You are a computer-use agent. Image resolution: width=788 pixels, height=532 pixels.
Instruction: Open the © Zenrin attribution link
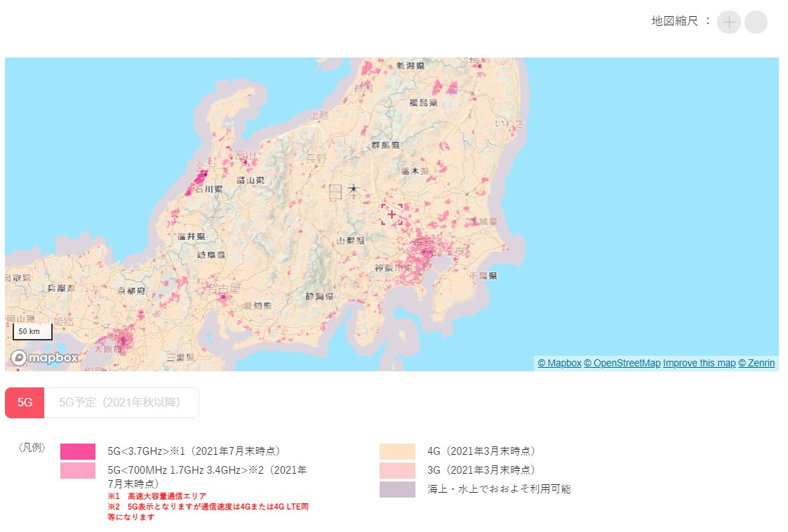click(756, 363)
